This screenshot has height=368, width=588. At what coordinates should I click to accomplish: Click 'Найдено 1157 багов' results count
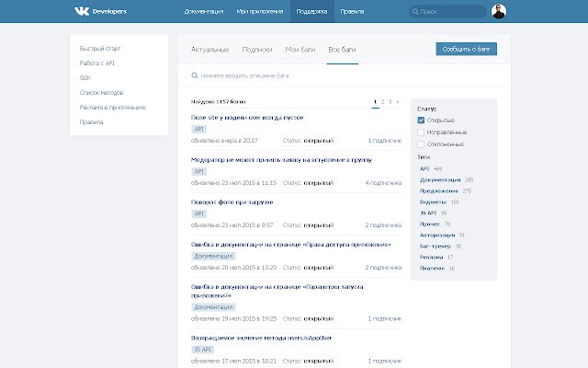click(219, 102)
